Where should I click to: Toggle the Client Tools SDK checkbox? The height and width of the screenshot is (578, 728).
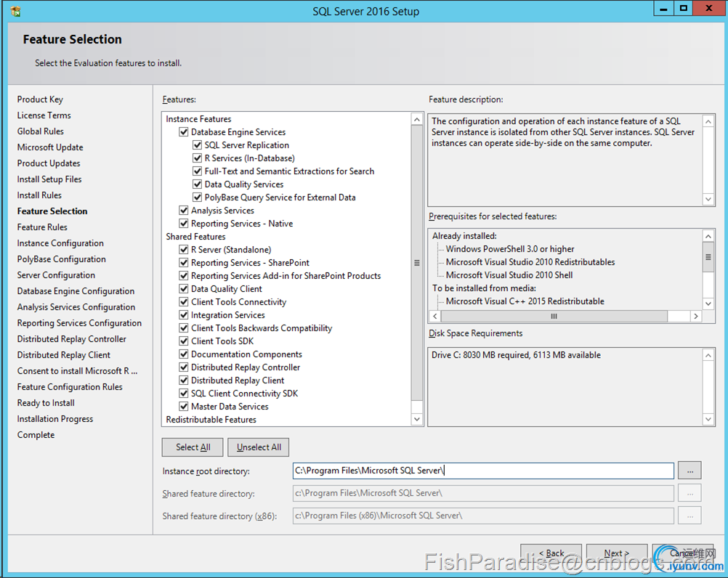184,341
